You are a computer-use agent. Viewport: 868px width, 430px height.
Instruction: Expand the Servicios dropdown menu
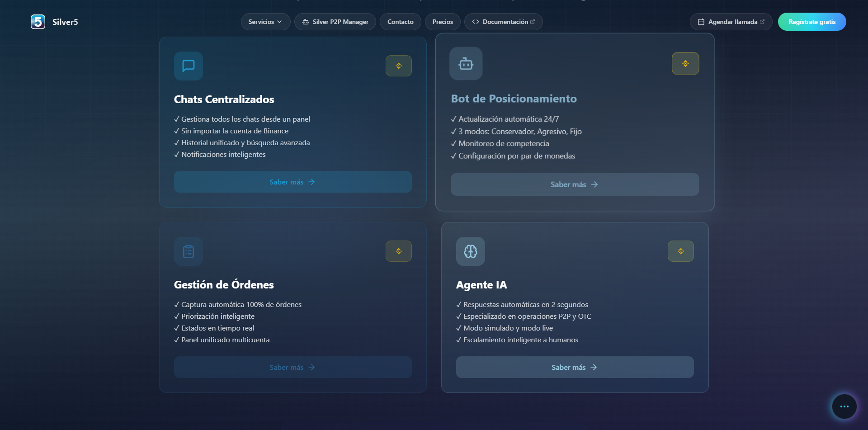point(265,22)
